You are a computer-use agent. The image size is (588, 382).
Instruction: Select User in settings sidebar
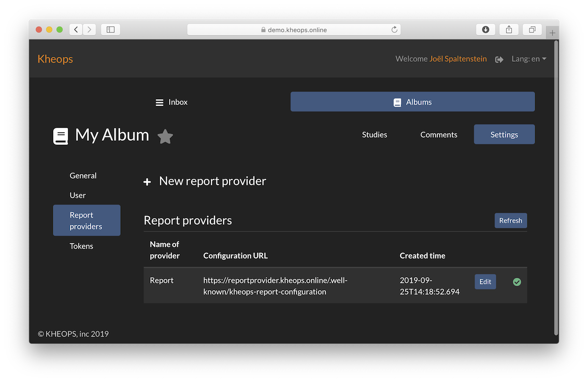[78, 195]
